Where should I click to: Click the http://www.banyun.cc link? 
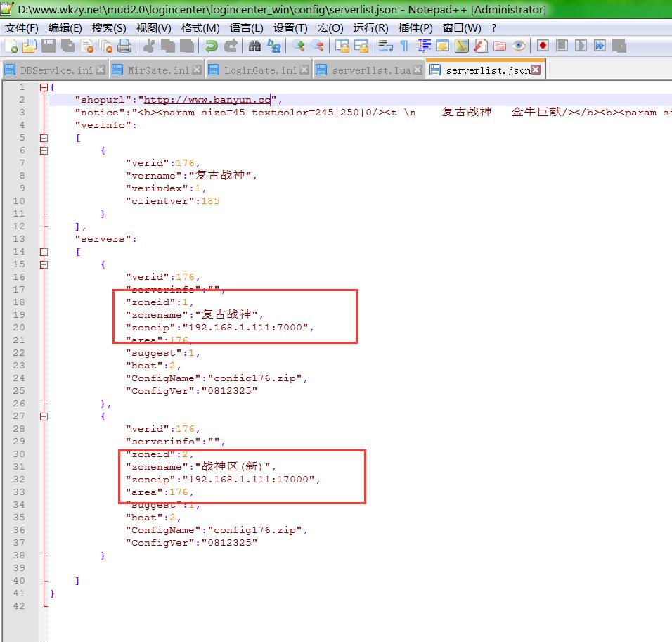(207, 100)
